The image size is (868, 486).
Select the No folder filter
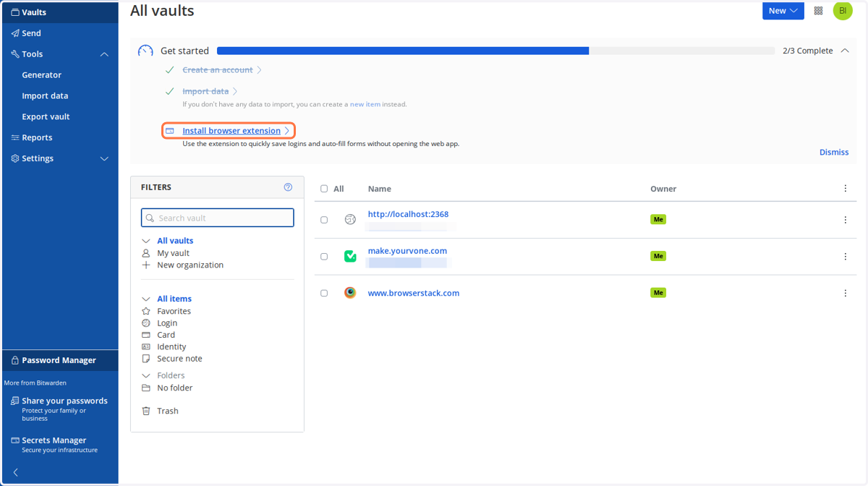point(175,388)
